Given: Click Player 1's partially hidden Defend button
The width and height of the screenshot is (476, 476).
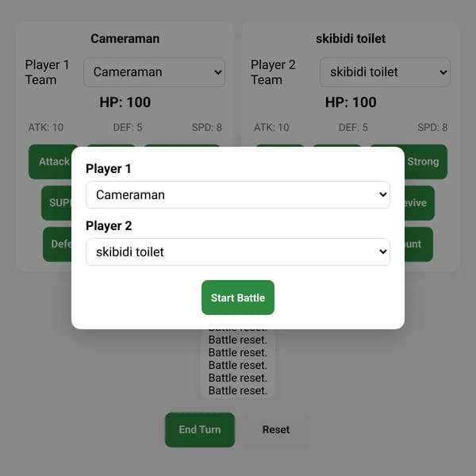Looking at the screenshot, I should [58, 244].
